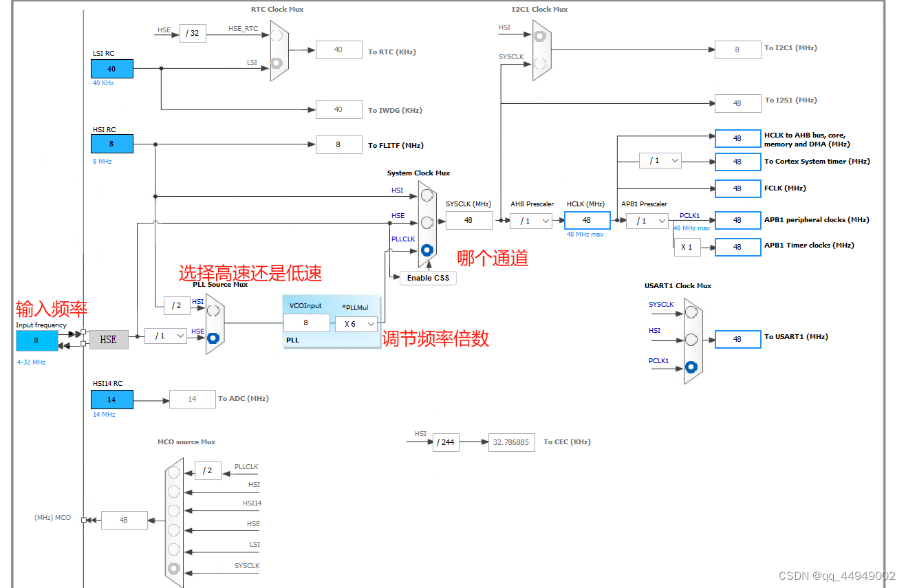This screenshot has width=906, height=588.
Task: Click the Input frequency field
Action: click(x=37, y=340)
